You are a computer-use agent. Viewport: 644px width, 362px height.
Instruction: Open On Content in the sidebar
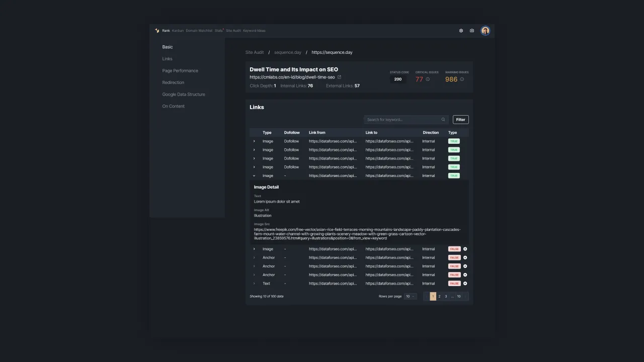pyautogui.click(x=173, y=106)
